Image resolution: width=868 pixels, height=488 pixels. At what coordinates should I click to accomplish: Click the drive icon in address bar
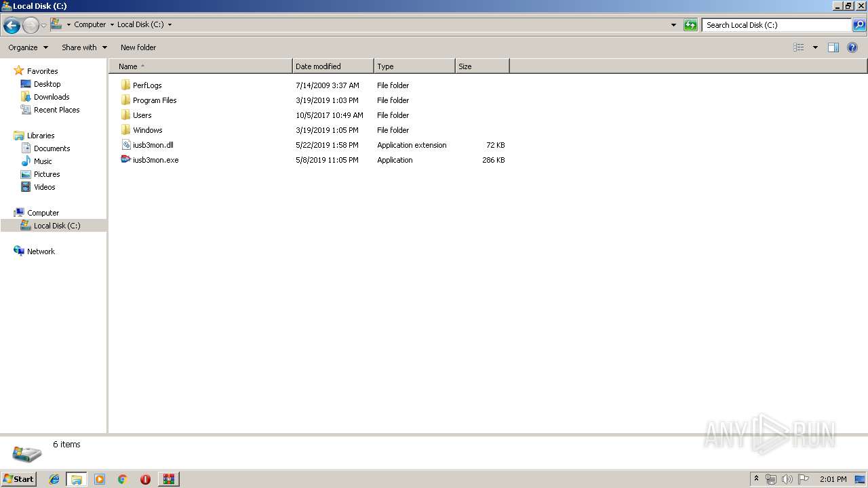pos(56,24)
